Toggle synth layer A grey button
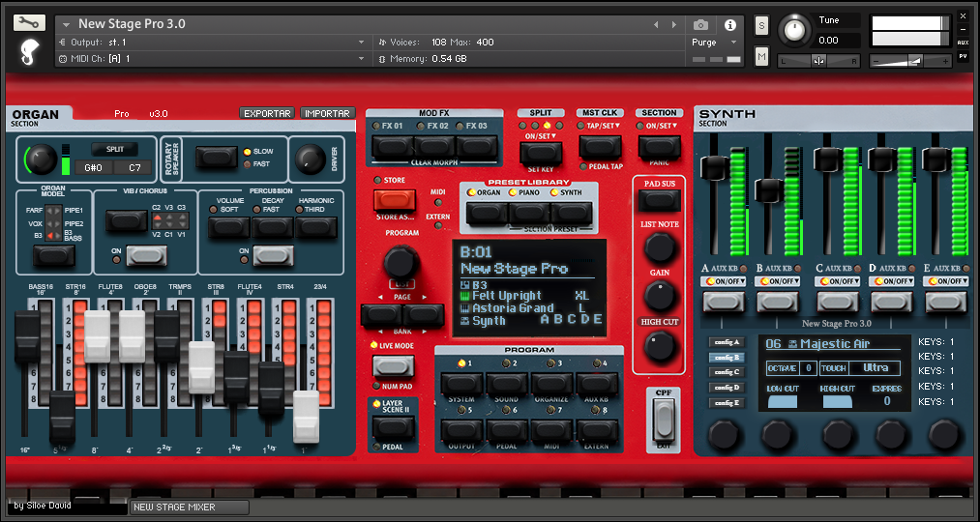Viewport: 980px width, 522px height. click(723, 302)
